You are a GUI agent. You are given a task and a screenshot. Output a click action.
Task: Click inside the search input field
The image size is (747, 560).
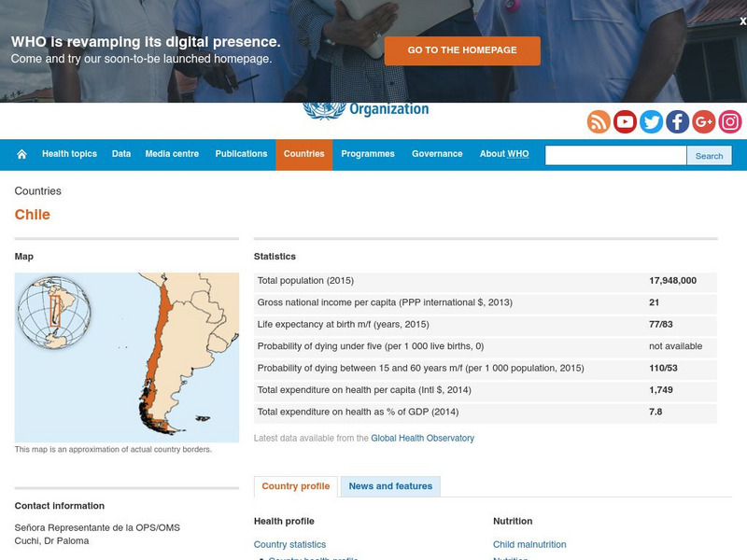[616, 155]
